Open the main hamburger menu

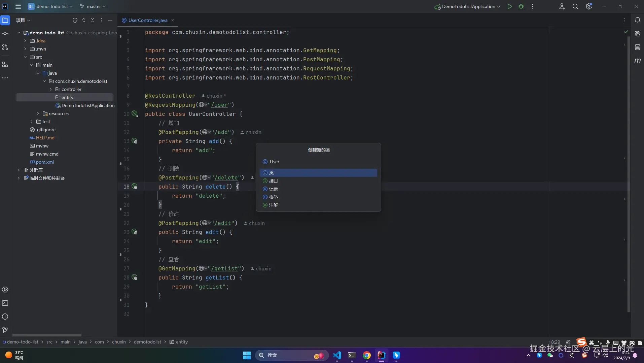point(18,6)
